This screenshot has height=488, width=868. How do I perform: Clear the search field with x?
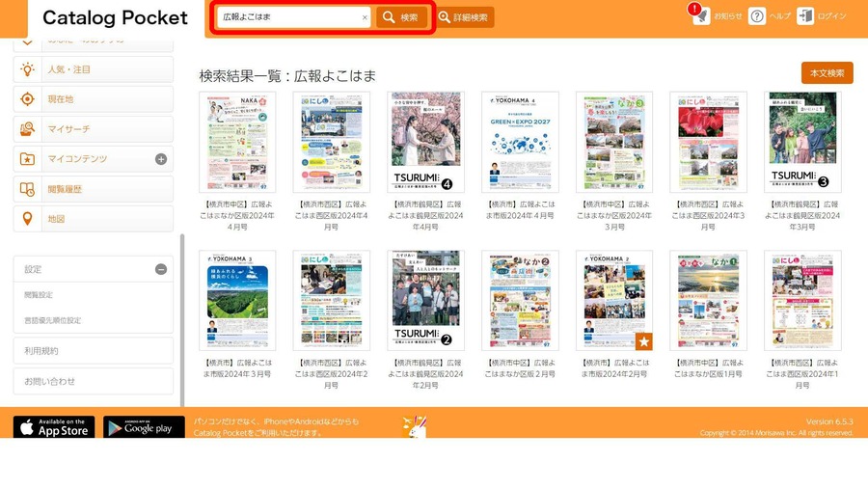click(365, 17)
